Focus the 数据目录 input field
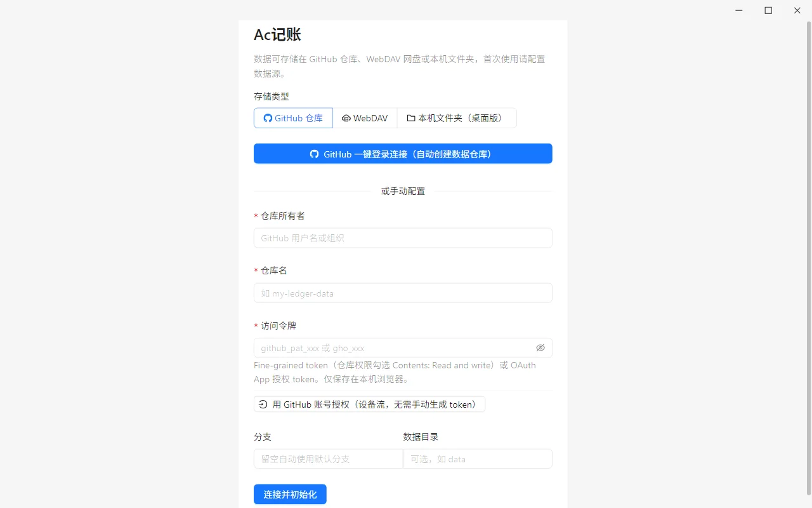The image size is (812, 508). click(478, 458)
